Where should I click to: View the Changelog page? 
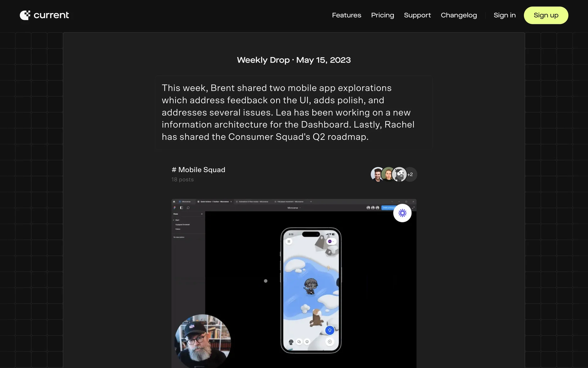(x=459, y=15)
